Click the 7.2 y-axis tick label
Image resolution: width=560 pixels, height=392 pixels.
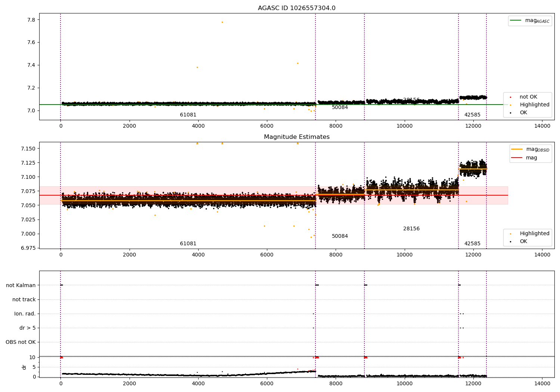31,88
